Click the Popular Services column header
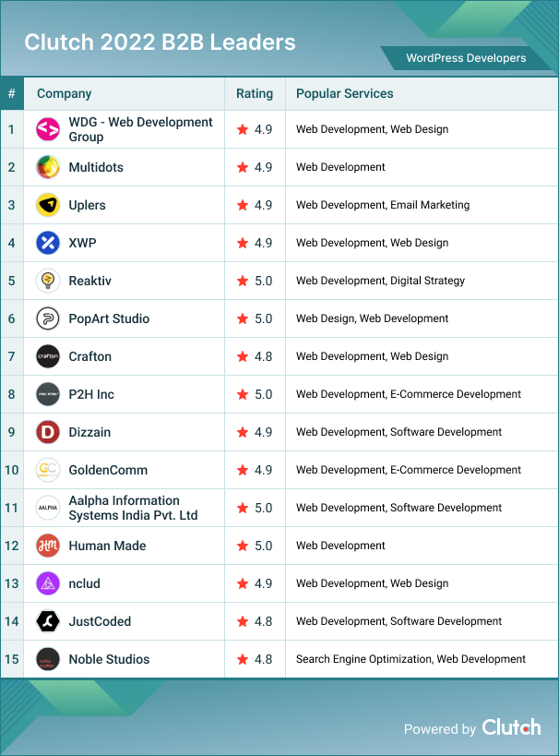This screenshot has height=756, width=559. (x=345, y=93)
